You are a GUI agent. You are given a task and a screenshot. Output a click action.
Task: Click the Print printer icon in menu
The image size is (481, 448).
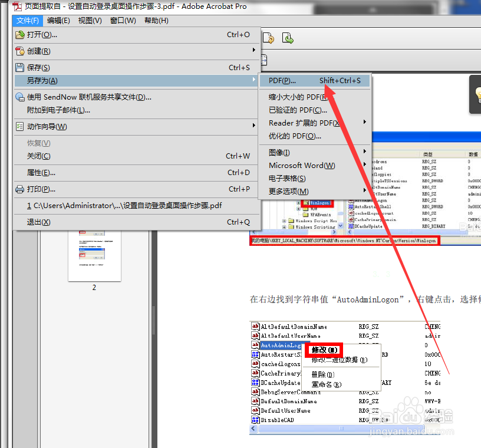(x=20, y=189)
